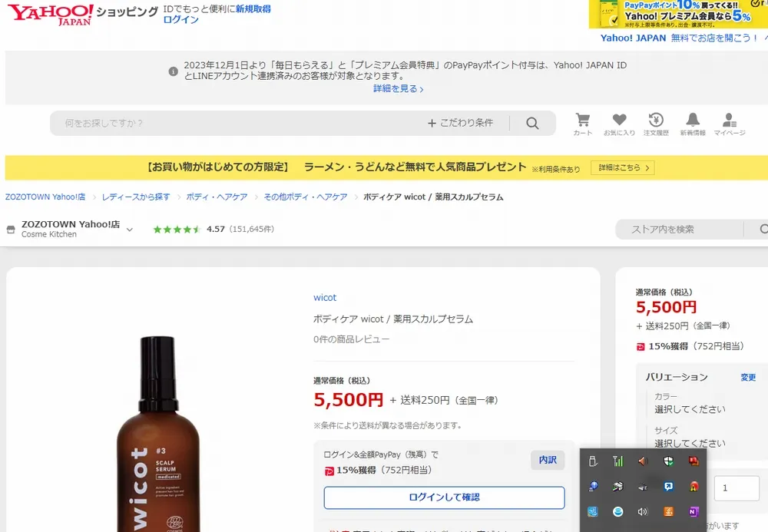
Task: Click the orange speaker tray icon
Action: [643, 461]
